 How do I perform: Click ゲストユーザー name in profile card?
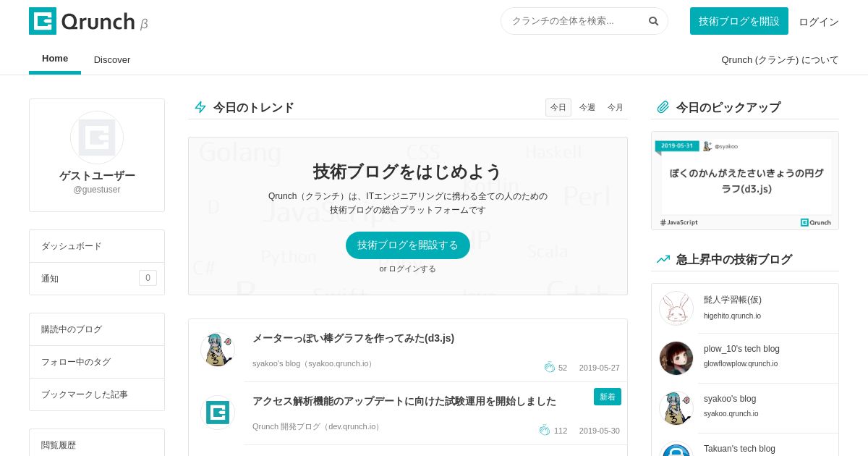tap(97, 176)
